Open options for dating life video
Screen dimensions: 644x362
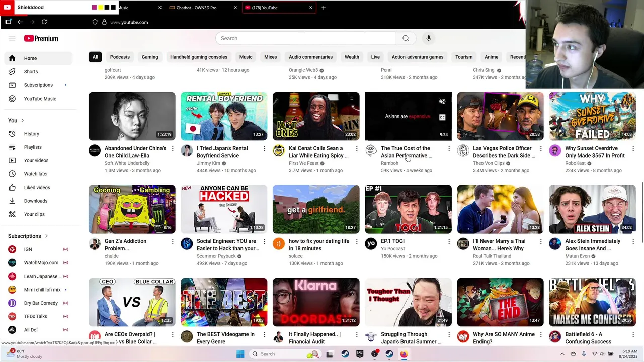tap(357, 242)
